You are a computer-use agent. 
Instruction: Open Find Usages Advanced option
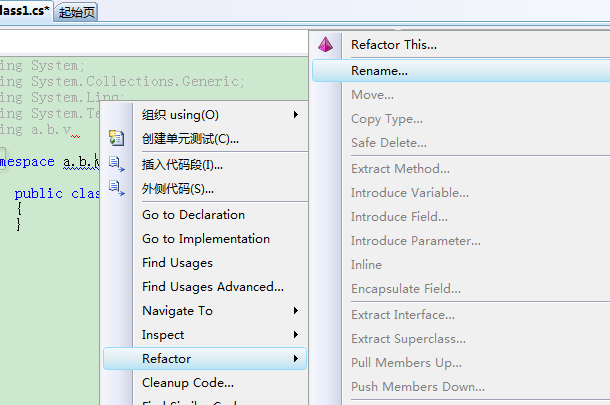pyautogui.click(x=213, y=286)
